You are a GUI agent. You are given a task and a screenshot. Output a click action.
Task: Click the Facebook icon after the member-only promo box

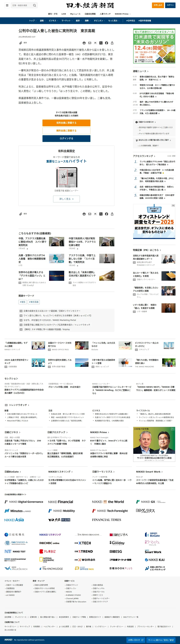point(107,214)
